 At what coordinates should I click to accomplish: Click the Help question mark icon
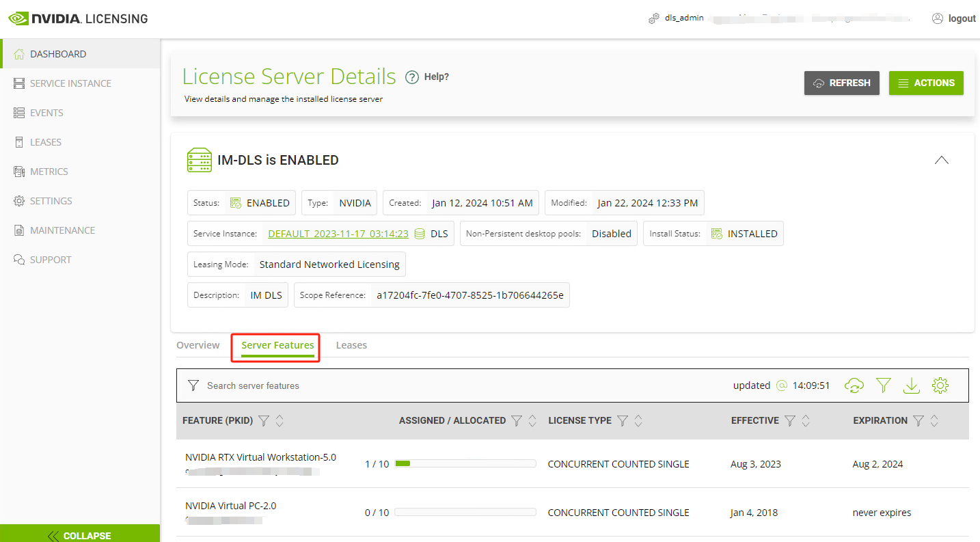[x=411, y=77]
